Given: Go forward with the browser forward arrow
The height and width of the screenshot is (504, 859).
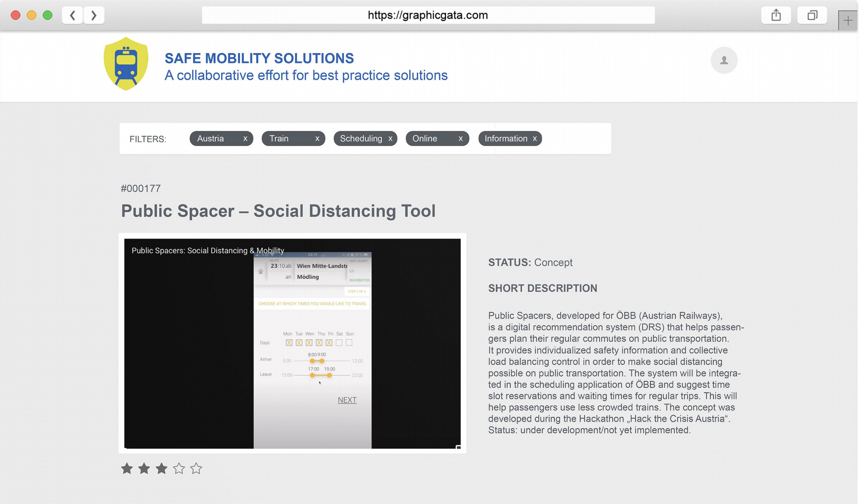Looking at the screenshot, I should pos(94,15).
